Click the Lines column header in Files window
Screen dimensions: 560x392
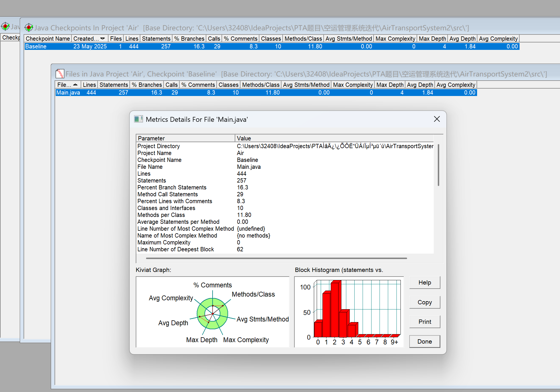(x=89, y=85)
